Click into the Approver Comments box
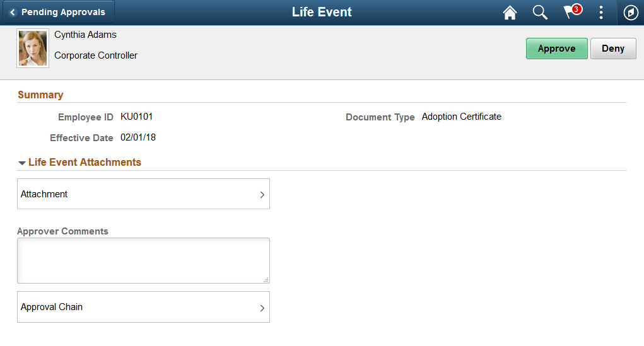The image size is (644, 346). point(143,261)
